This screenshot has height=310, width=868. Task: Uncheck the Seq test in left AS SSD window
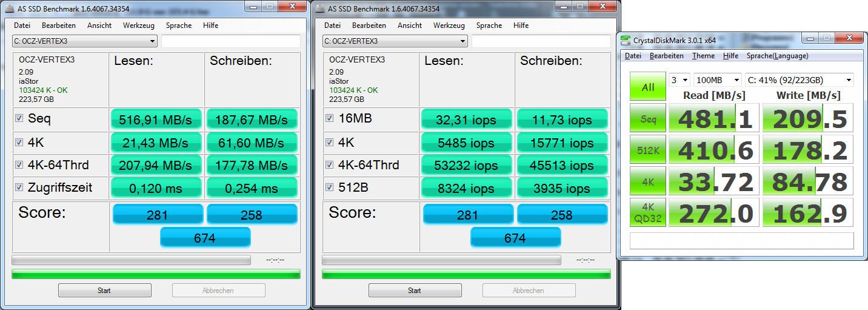[19, 118]
